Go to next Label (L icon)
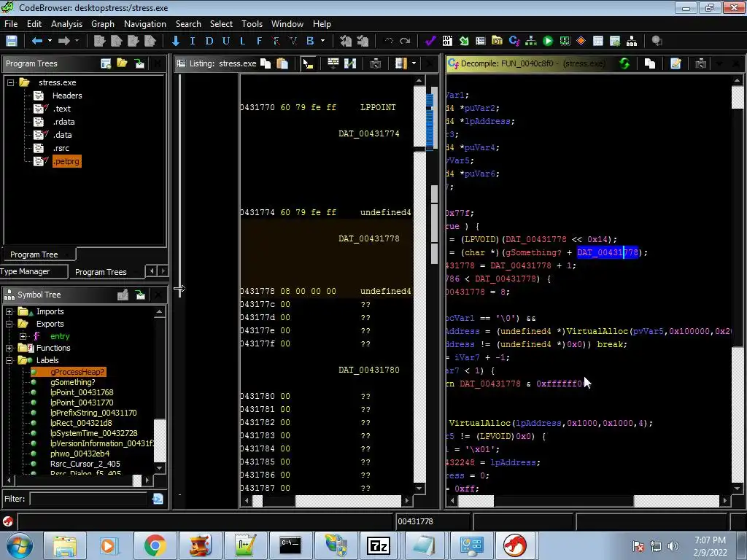The height and width of the screenshot is (560, 747). coord(242,41)
